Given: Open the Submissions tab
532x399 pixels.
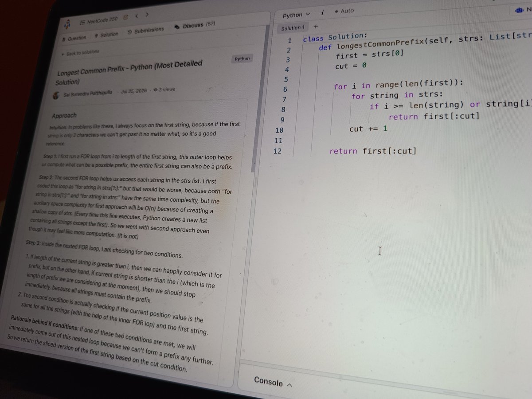Looking at the screenshot, I should click(145, 31).
